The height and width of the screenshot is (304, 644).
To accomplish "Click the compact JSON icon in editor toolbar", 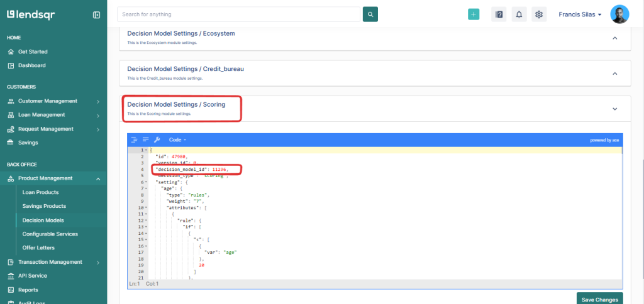I will [145, 139].
